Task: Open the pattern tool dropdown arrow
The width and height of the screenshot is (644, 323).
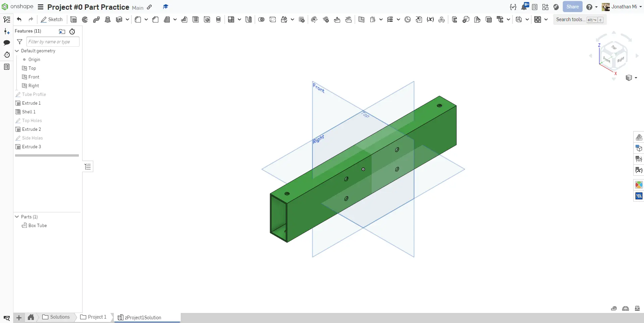Action: [239, 19]
